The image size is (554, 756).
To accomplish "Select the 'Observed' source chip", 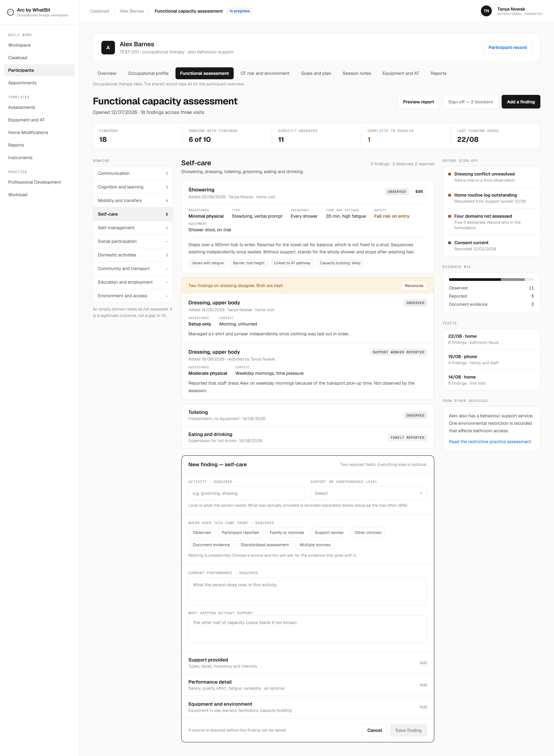I will pyautogui.click(x=202, y=532).
